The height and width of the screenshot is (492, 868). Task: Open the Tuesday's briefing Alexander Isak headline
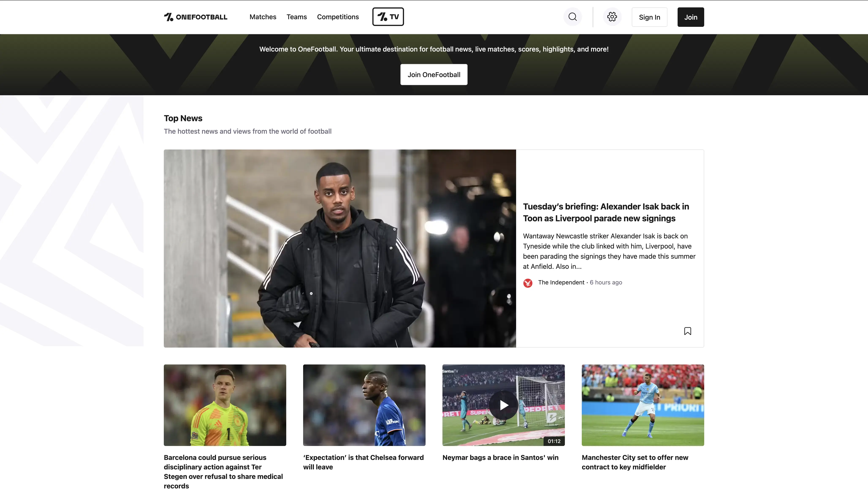[x=606, y=212]
